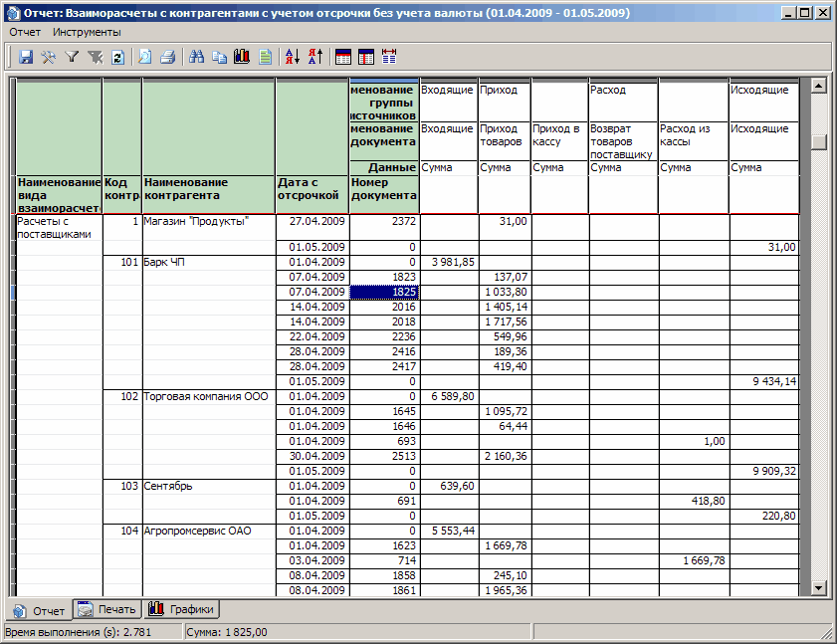837x644 pixels.
Task: Click the remove-filter funnel icon
Action: click(x=95, y=57)
